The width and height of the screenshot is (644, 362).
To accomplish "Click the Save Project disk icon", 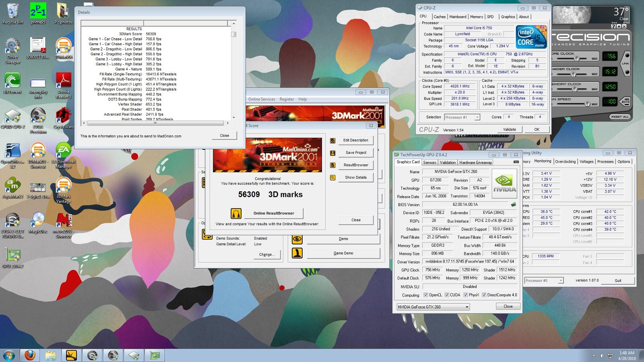I will 332,153.
